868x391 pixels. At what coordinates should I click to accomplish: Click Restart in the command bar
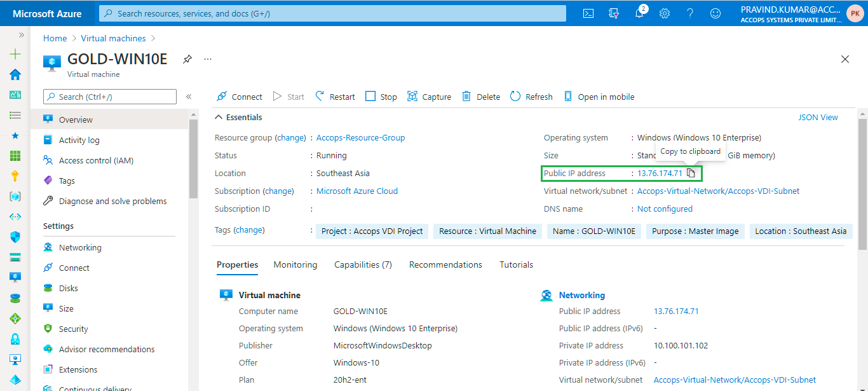(x=335, y=97)
